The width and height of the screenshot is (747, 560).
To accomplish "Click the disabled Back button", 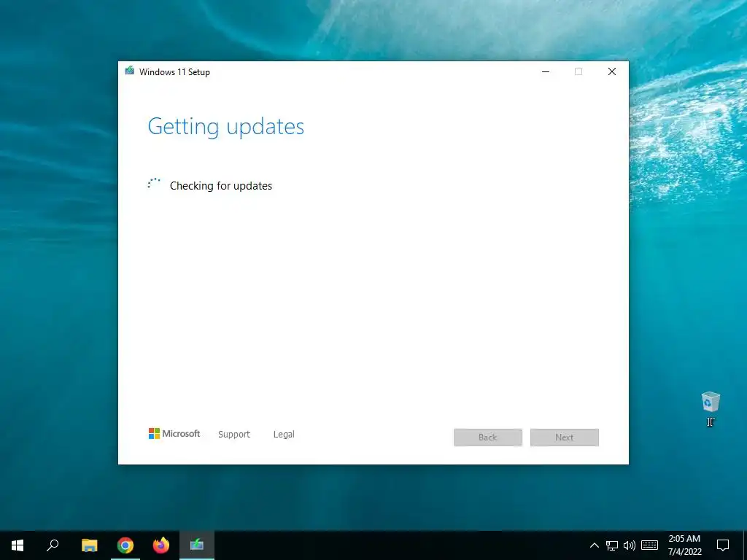I will point(488,437).
